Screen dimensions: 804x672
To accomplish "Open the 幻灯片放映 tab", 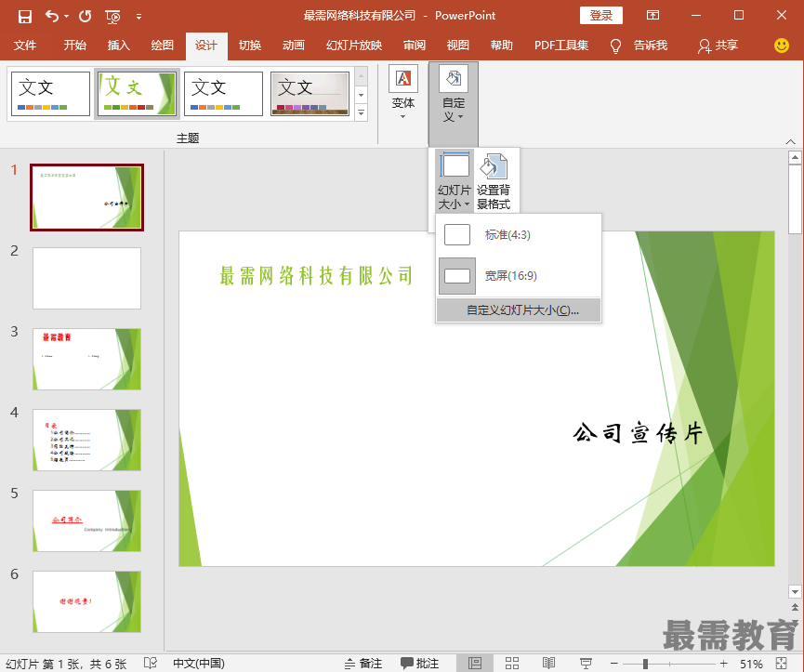I will tap(354, 46).
